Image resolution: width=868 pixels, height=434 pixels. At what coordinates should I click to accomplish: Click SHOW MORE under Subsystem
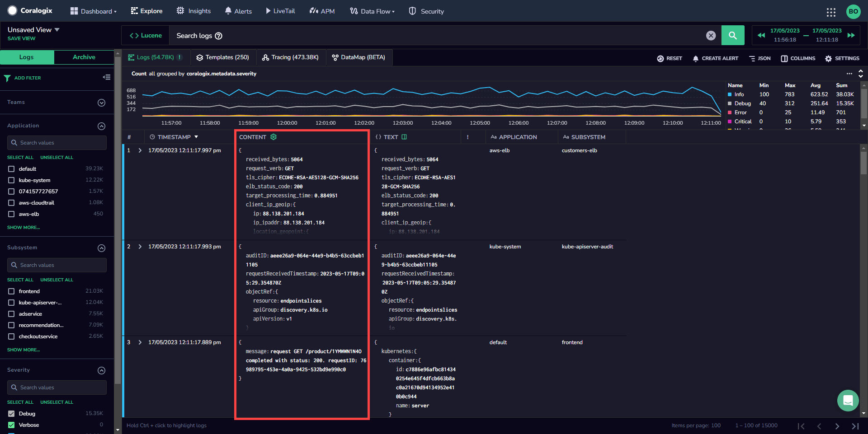(24, 350)
